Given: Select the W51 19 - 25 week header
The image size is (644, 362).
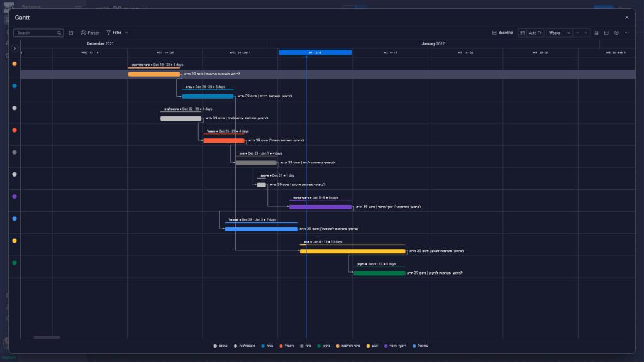Looking at the screenshot, I should point(165,53).
